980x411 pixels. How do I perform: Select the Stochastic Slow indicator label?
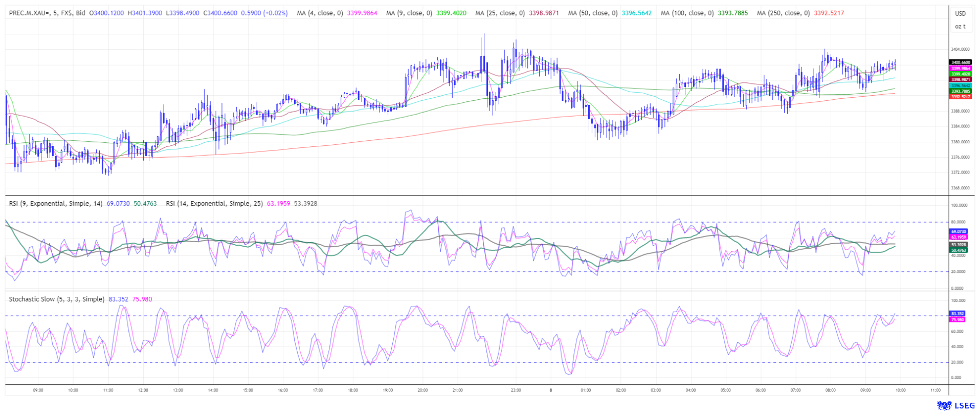click(x=56, y=299)
